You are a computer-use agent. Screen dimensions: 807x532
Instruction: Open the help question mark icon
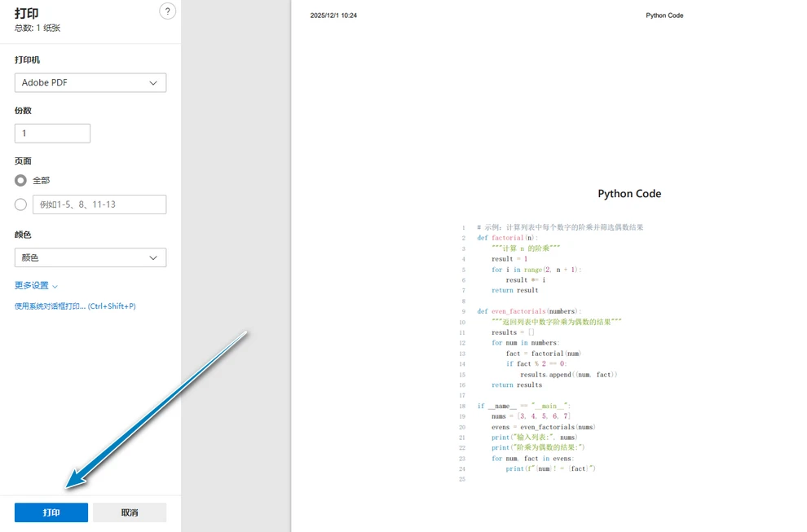[x=167, y=11]
